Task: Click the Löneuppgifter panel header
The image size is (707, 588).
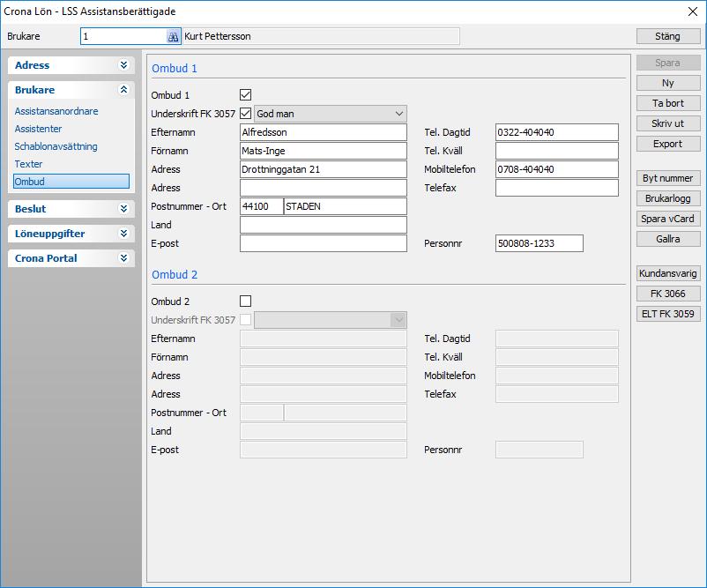Action: coord(71,234)
